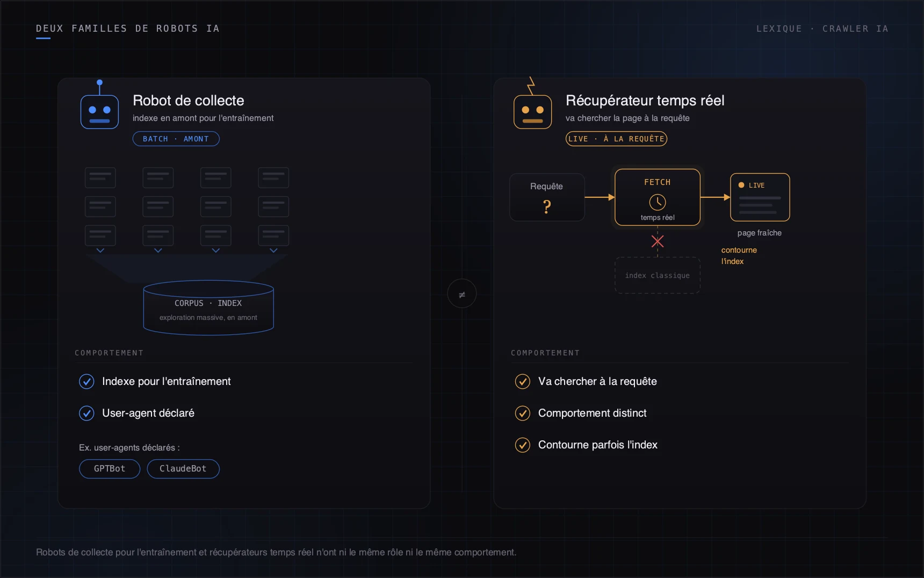Select the BATCH · AMONT tag
Viewport: 924px width, 578px height.
[x=176, y=139]
